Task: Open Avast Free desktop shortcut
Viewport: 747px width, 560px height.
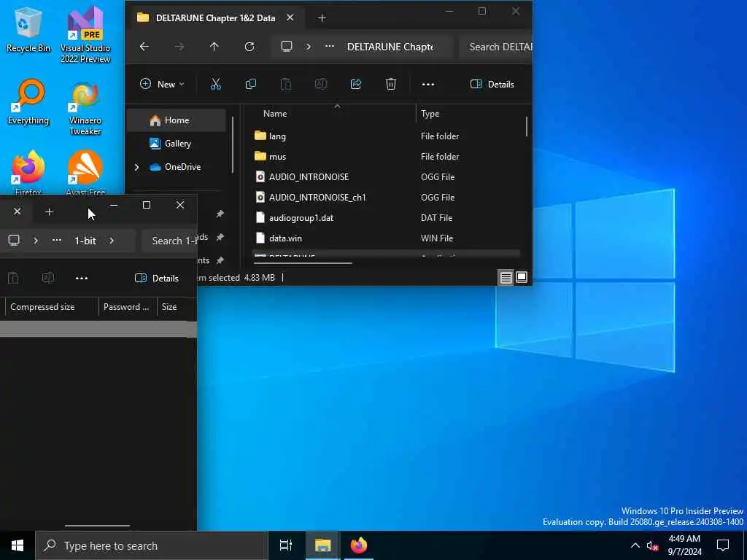Action: (x=85, y=172)
